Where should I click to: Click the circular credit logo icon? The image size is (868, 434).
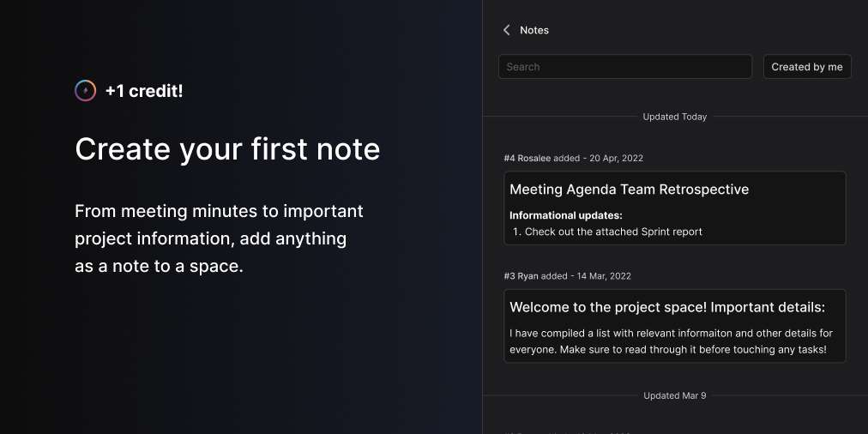tap(85, 90)
